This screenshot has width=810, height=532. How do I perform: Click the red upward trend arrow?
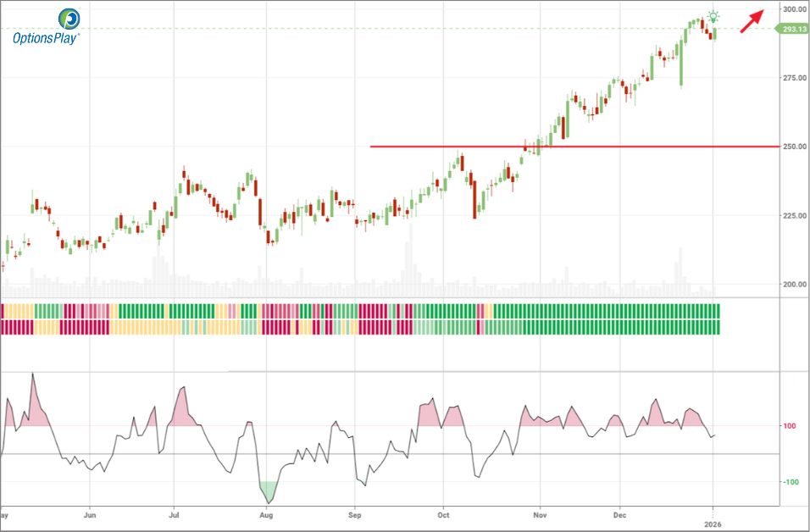[x=752, y=21]
